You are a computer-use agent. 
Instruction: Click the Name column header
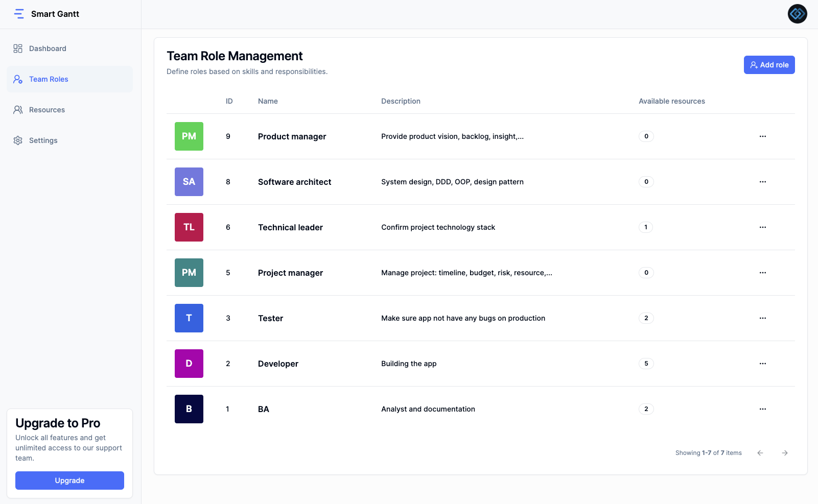pos(268,101)
